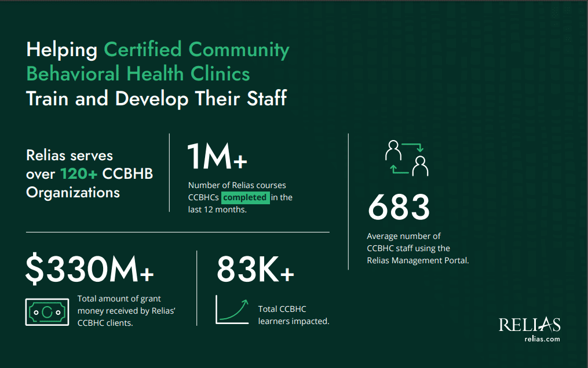Viewport: 588px width, 368px height.
Task: Click the green arrow pointing left in the staff icon
Action: click(x=399, y=169)
